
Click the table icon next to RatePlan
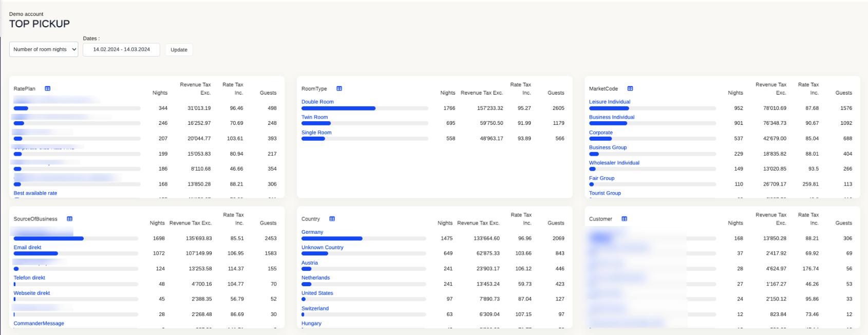(x=47, y=89)
